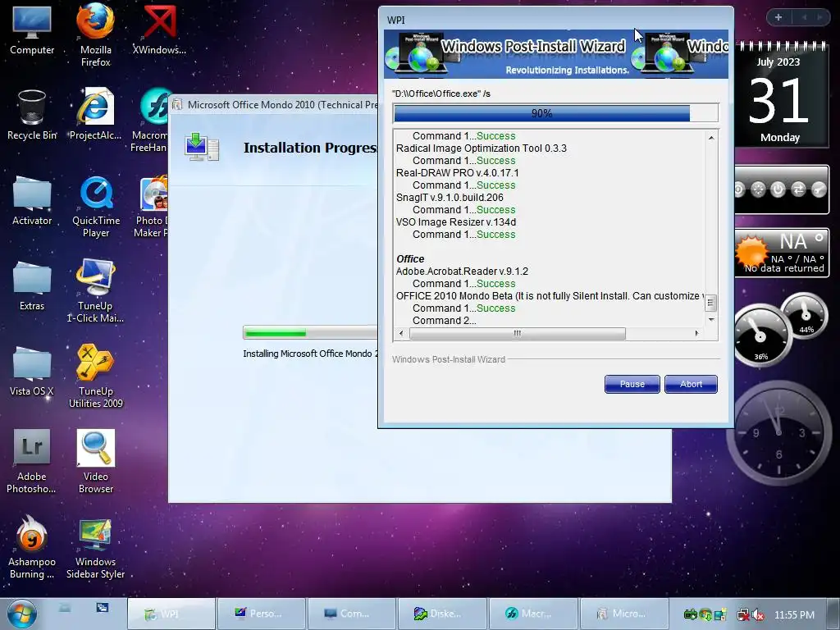Viewport: 840px width, 630px height.
Task: Select the Photo DVD Maker icon
Action: point(152,206)
